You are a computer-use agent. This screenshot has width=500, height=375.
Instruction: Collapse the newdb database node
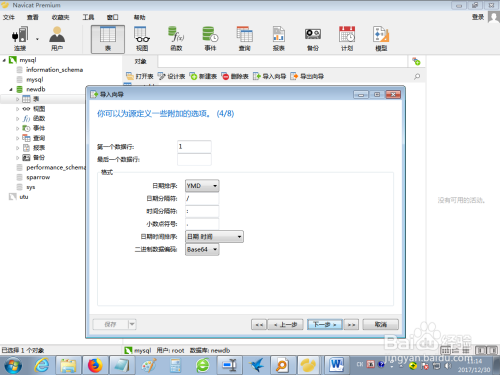pyautogui.click(x=11, y=89)
